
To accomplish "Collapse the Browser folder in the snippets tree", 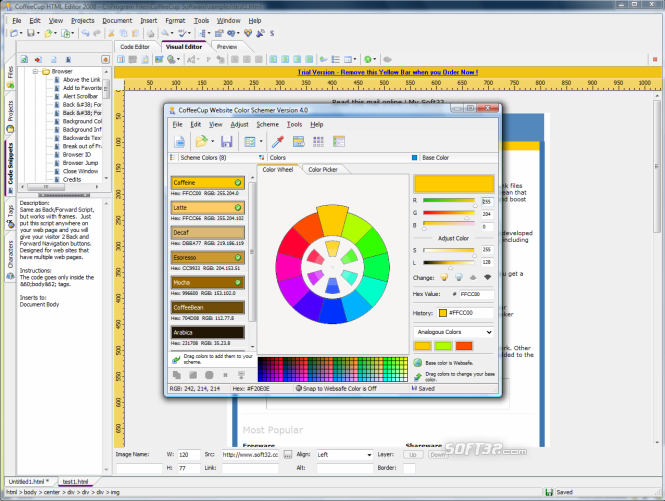I will 36,71.
